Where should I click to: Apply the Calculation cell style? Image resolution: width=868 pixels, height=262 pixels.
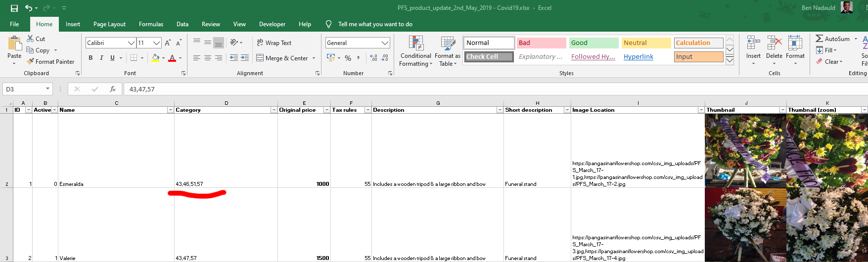pyautogui.click(x=699, y=43)
